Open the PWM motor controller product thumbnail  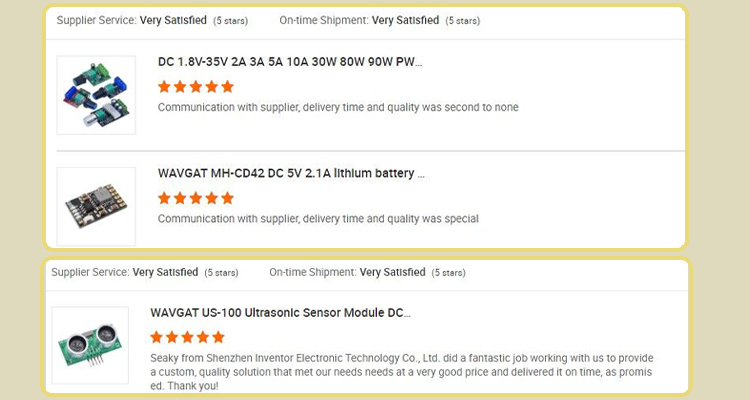(x=96, y=94)
